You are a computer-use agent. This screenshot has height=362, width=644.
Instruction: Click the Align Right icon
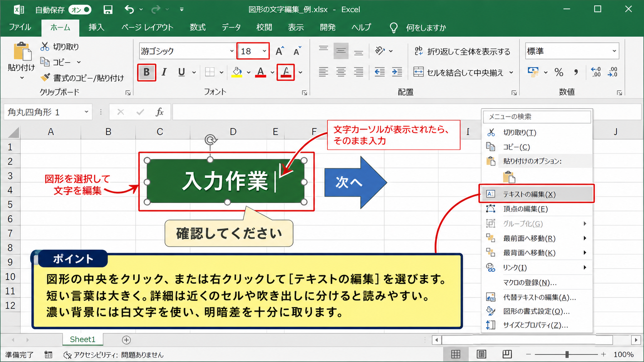(x=359, y=72)
